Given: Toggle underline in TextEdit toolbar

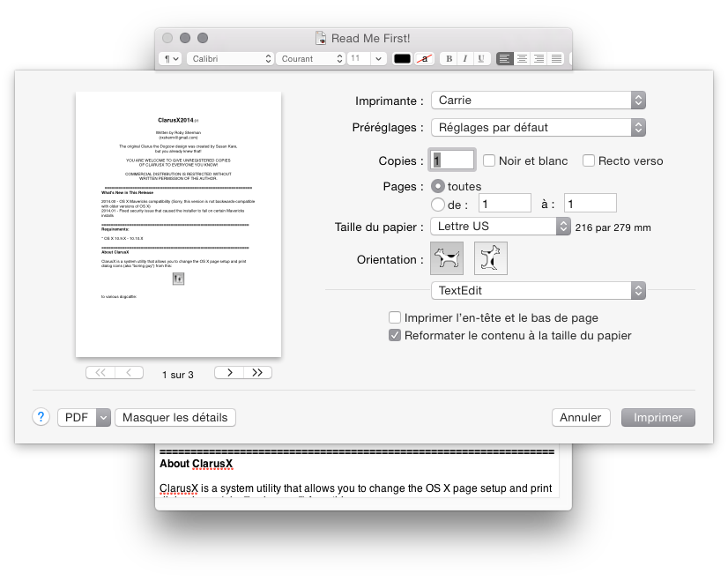Looking at the screenshot, I should 481,58.
